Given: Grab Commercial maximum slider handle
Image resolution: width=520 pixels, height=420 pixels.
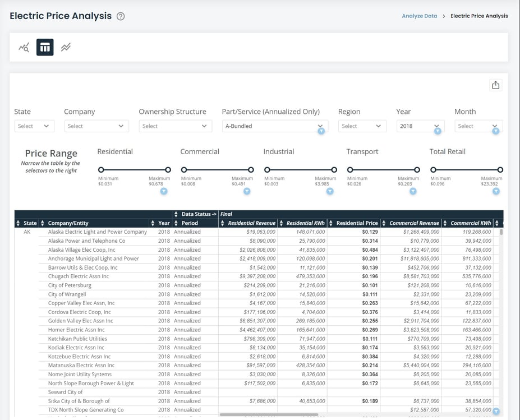Looking at the screenshot, I should pyautogui.click(x=251, y=170).
